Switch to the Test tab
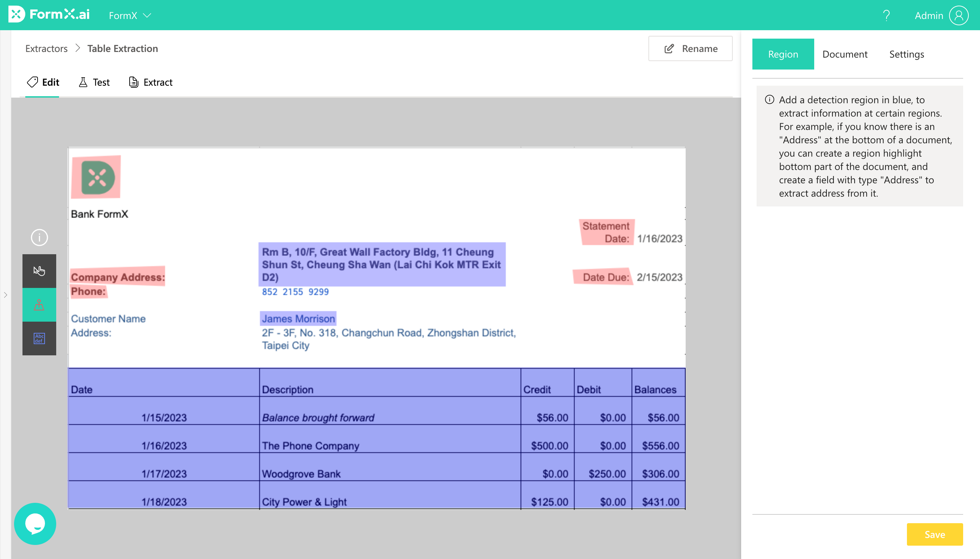This screenshot has height=559, width=980. coord(93,82)
